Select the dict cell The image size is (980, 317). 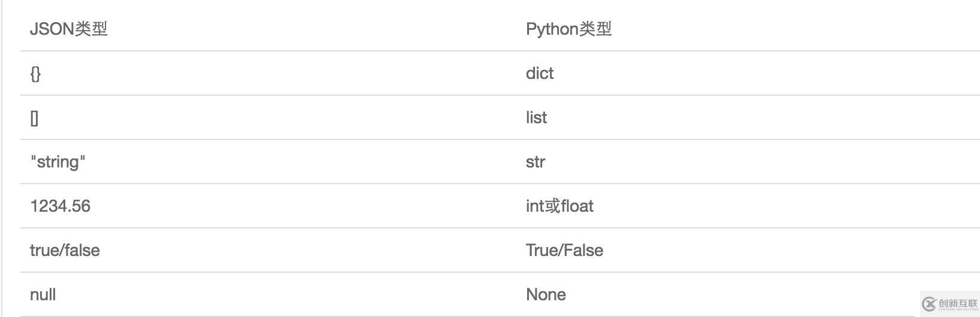coord(540,74)
